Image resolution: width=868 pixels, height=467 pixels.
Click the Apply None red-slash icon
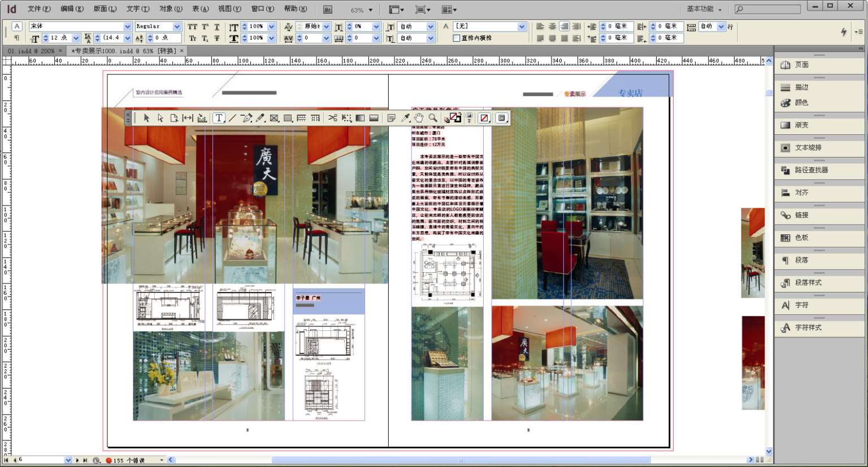(484, 118)
